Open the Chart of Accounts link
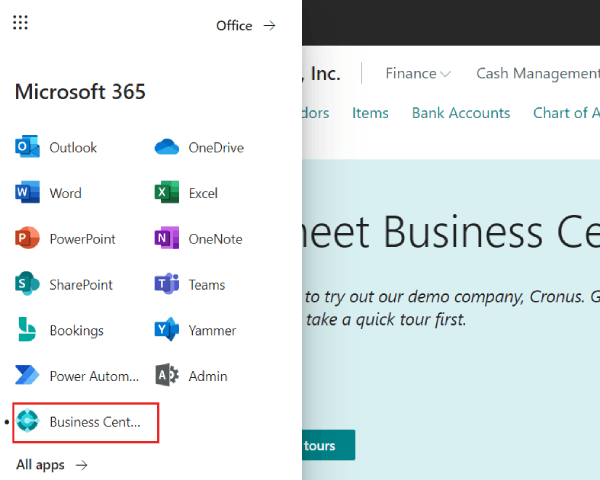This screenshot has height=480, width=600. (x=566, y=113)
